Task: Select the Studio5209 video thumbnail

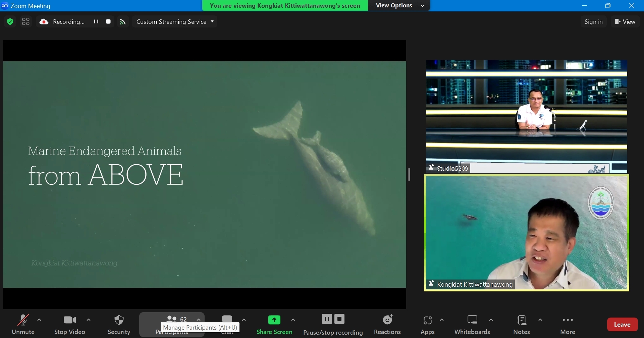Action: click(x=527, y=116)
